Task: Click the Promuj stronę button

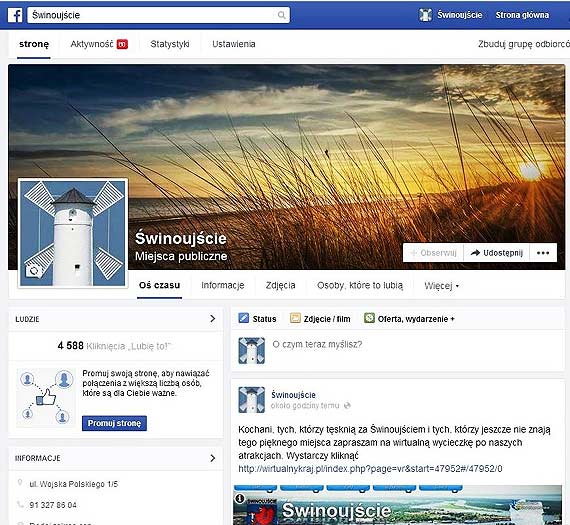Action: [114, 423]
